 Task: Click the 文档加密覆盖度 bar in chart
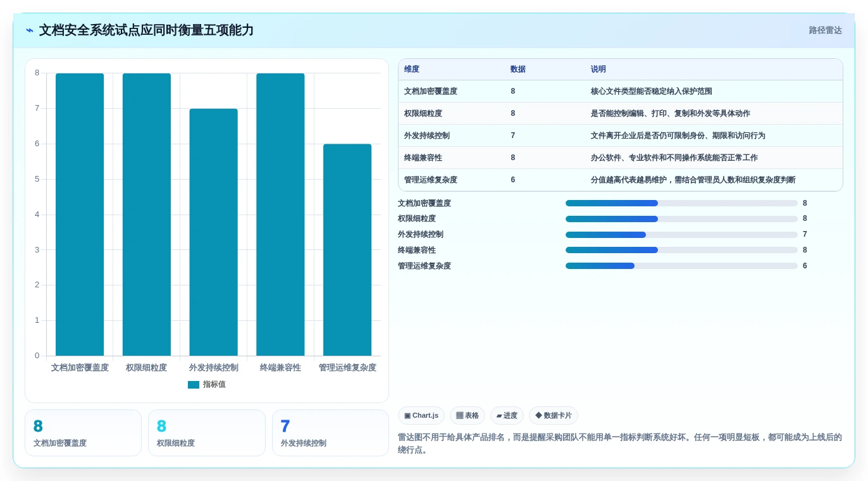point(80,215)
